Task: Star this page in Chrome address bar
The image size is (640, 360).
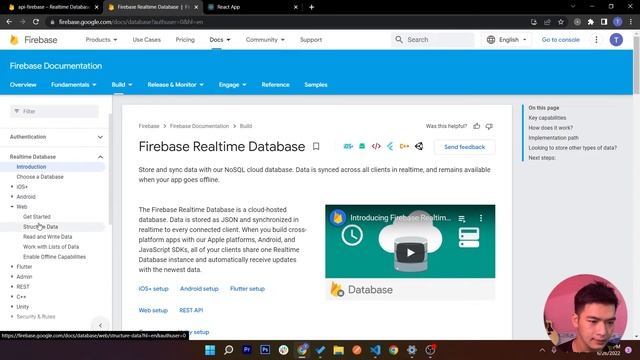Action: pyautogui.click(x=561, y=22)
